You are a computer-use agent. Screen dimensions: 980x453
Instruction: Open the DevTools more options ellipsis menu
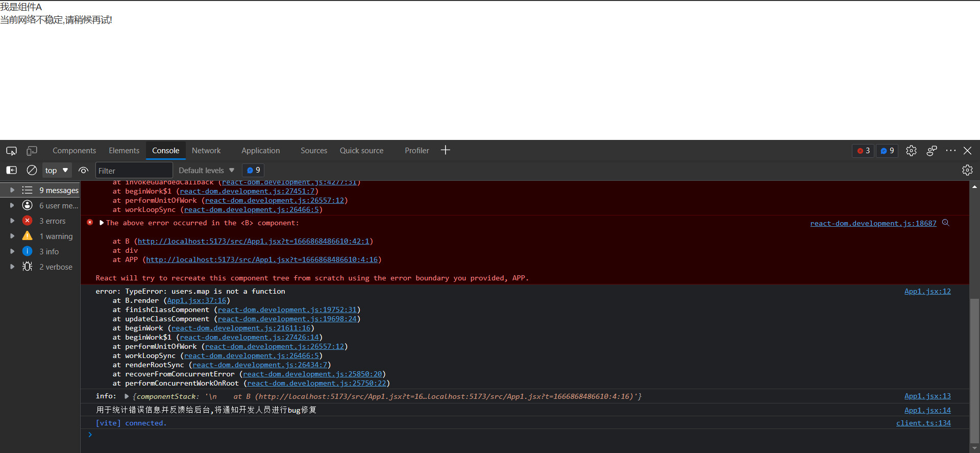(950, 151)
